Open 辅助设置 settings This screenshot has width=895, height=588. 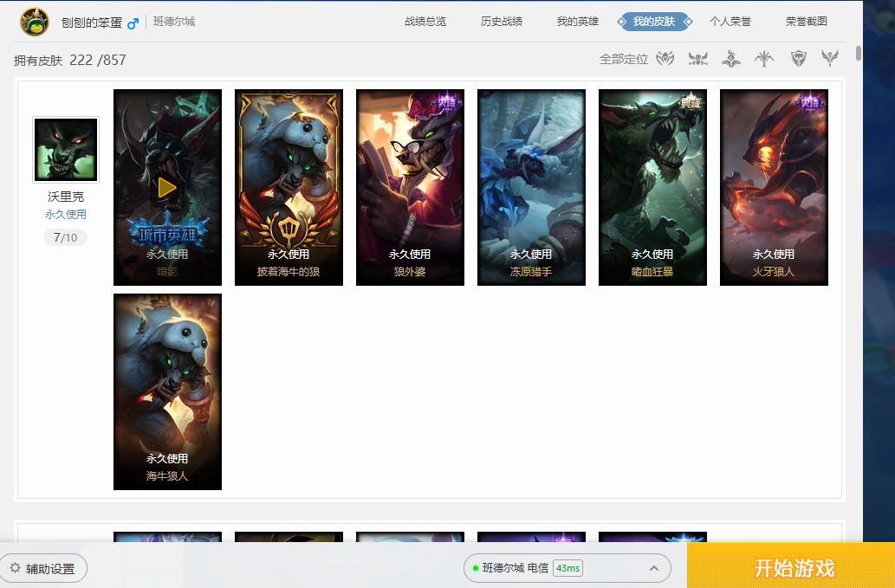(43, 568)
